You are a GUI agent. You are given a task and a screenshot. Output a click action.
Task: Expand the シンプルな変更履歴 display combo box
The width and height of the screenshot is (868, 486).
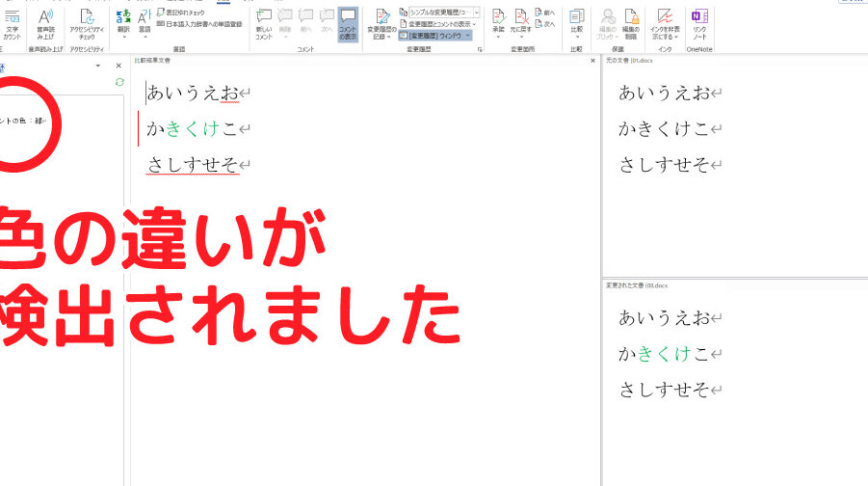pos(477,13)
